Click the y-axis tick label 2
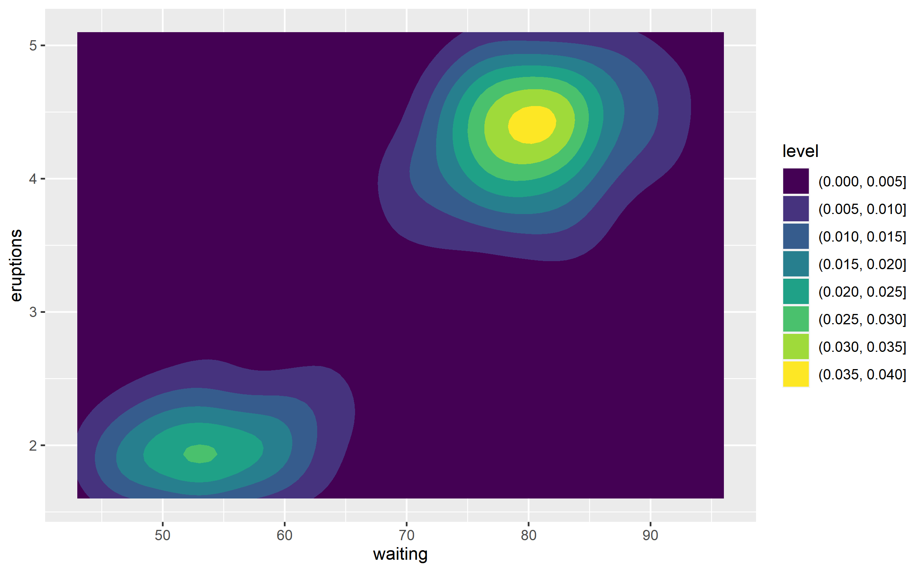 point(33,445)
